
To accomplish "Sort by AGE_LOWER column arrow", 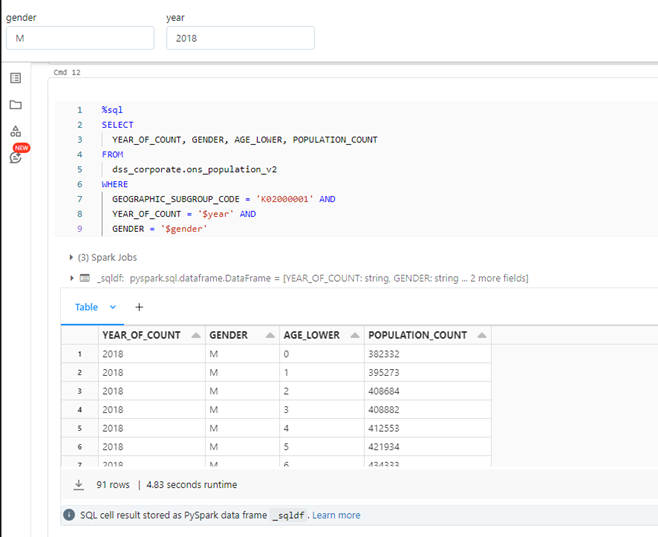I will [355, 335].
